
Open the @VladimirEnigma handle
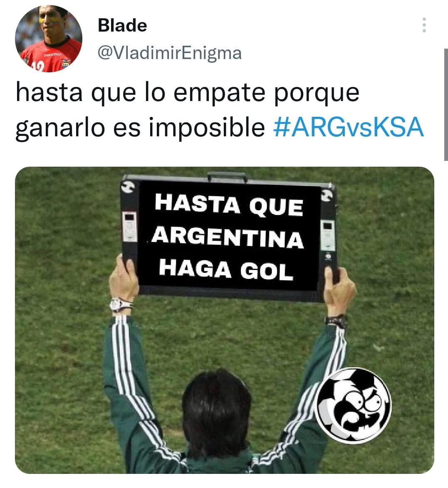[170, 53]
